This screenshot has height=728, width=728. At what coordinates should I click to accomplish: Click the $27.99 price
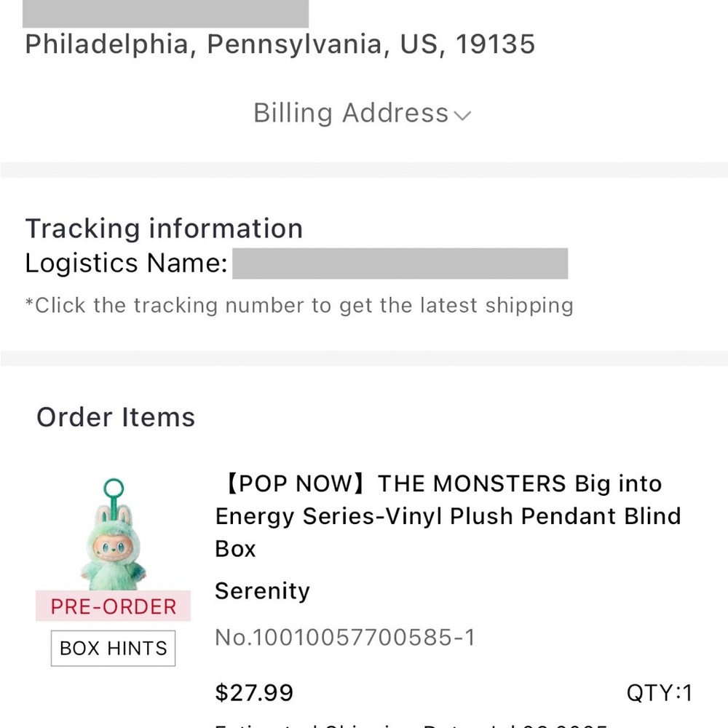click(x=254, y=692)
